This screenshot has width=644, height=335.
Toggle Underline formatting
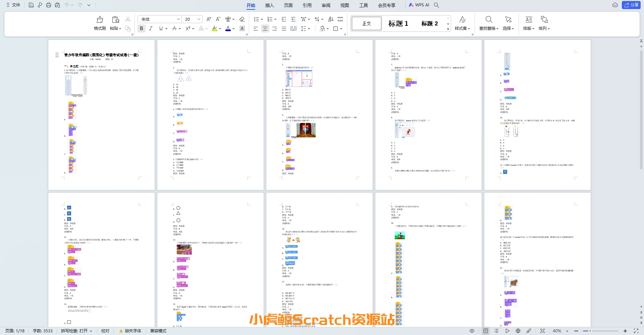click(161, 28)
